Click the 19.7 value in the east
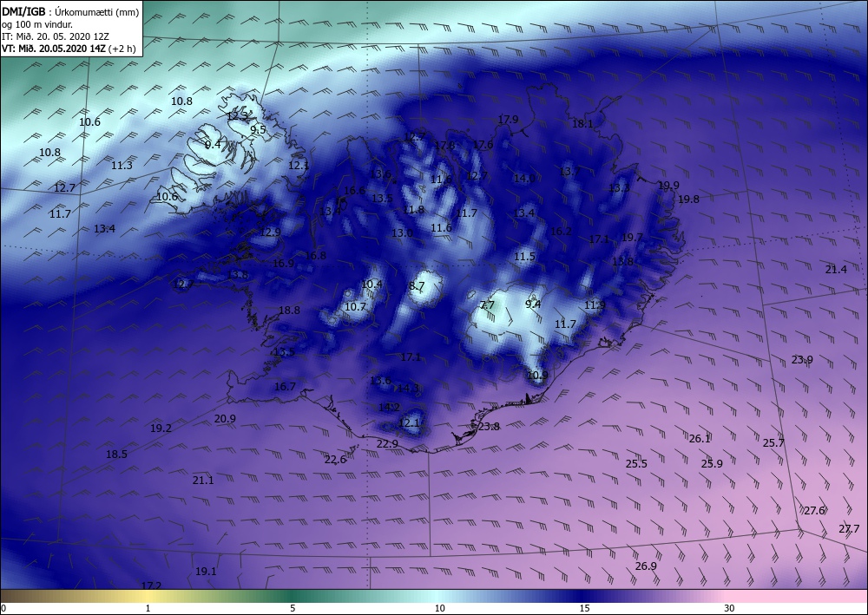The image size is (868, 615). coord(632,238)
